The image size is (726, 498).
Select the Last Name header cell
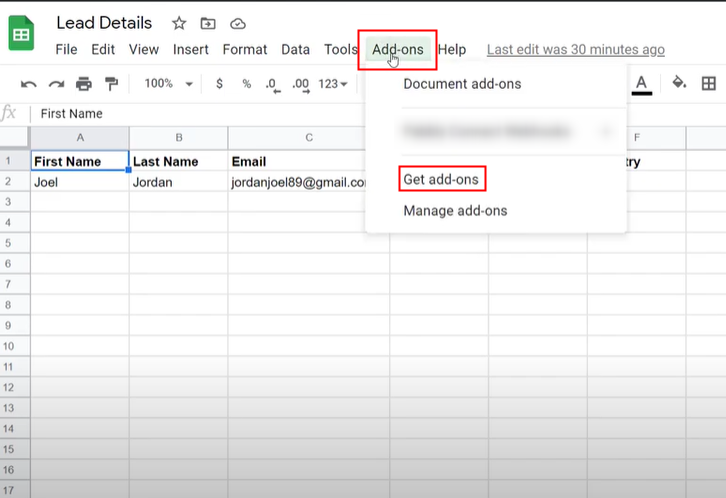[179, 161]
